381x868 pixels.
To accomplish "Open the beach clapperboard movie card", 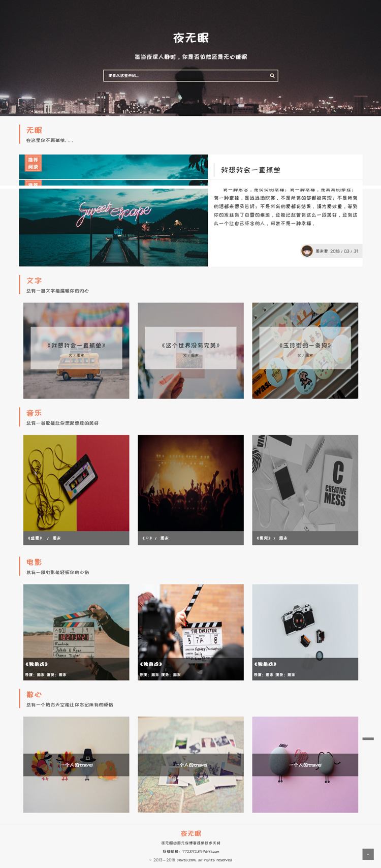I will (x=76, y=632).
